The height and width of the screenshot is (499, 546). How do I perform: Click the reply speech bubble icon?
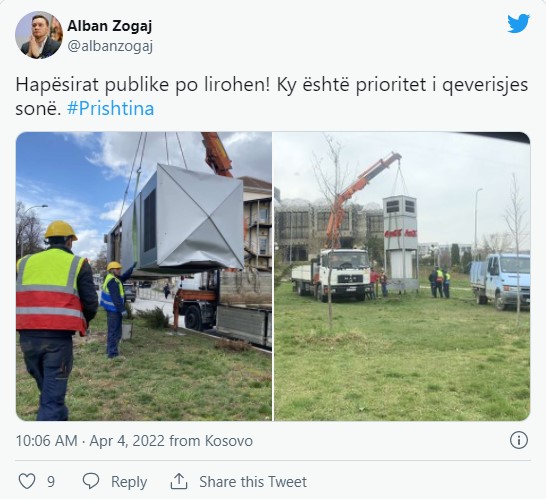point(91,481)
